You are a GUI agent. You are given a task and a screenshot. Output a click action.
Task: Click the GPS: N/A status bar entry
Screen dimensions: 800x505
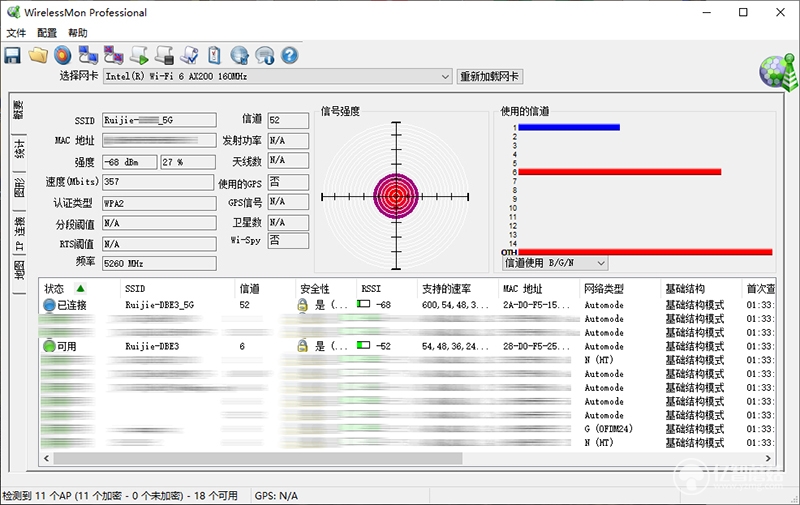(276, 496)
